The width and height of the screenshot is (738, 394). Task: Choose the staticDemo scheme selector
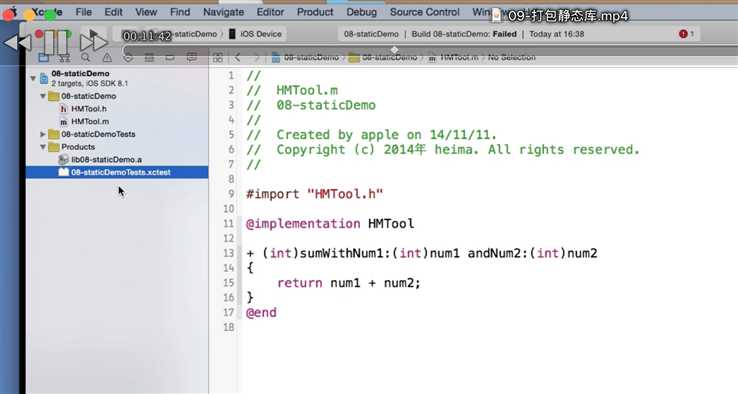click(x=195, y=34)
